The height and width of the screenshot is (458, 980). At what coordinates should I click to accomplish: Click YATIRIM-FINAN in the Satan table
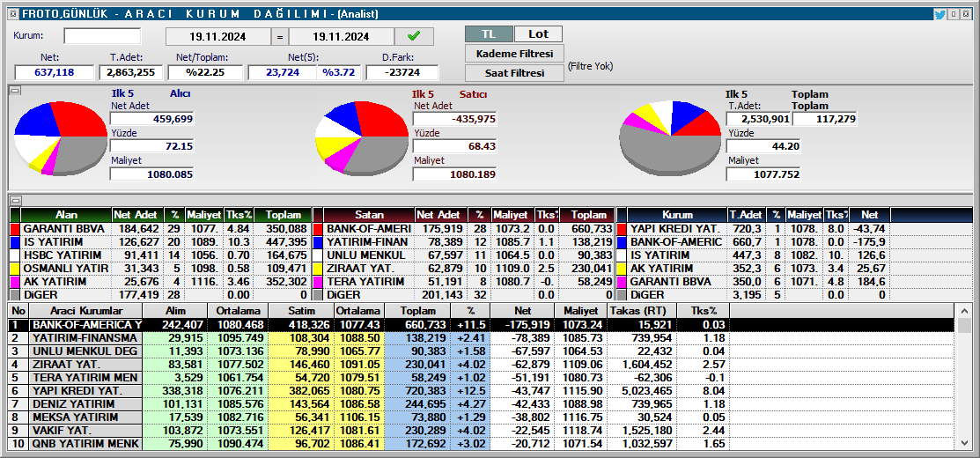pyautogui.click(x=367, y=242)
